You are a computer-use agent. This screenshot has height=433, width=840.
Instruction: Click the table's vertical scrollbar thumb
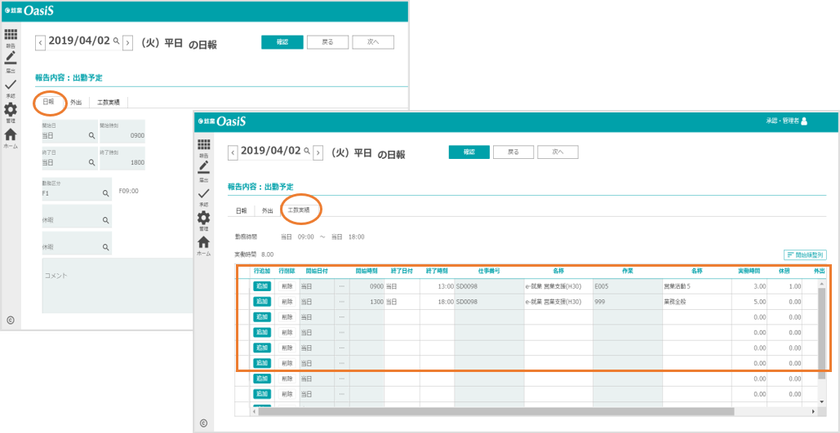pyautogui.click(x=822, y=332)
